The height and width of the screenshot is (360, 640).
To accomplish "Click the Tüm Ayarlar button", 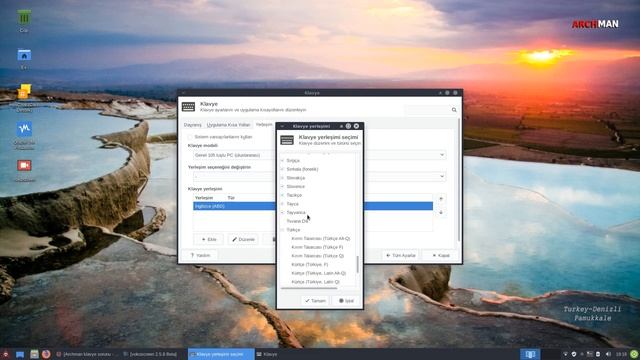I will coord(400,256).
